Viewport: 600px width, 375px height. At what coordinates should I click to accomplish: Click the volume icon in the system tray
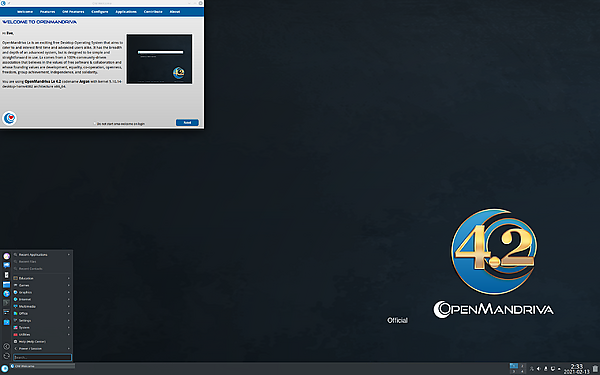point(538,369)
